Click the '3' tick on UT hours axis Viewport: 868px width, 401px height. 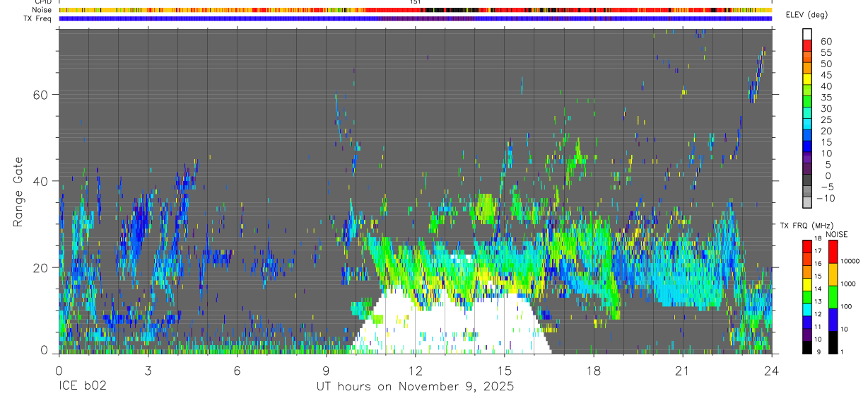148,371
